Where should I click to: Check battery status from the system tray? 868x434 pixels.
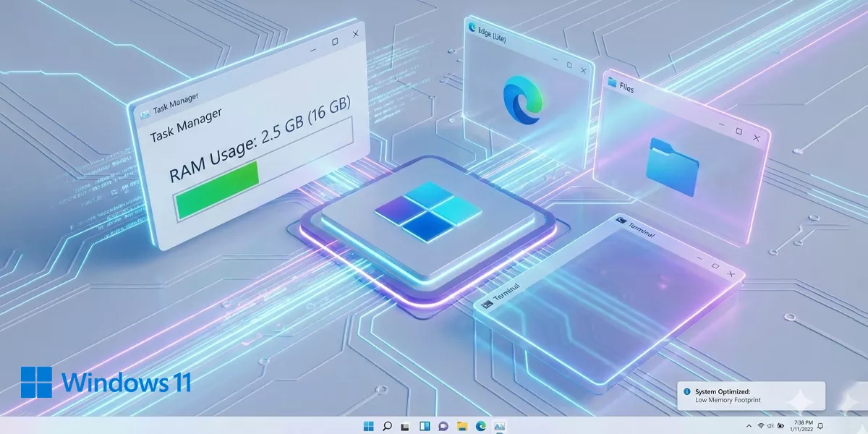[x=780, y=425]
